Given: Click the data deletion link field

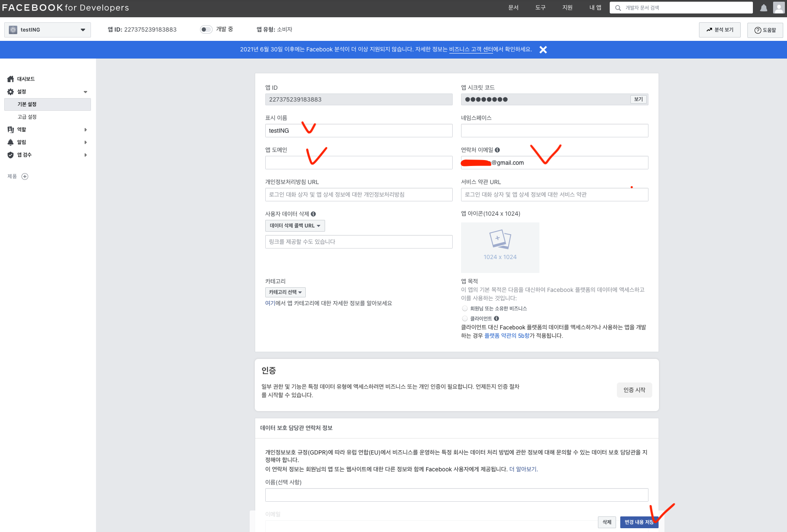Looking at the screenshot, I should [x=359, y=242].
